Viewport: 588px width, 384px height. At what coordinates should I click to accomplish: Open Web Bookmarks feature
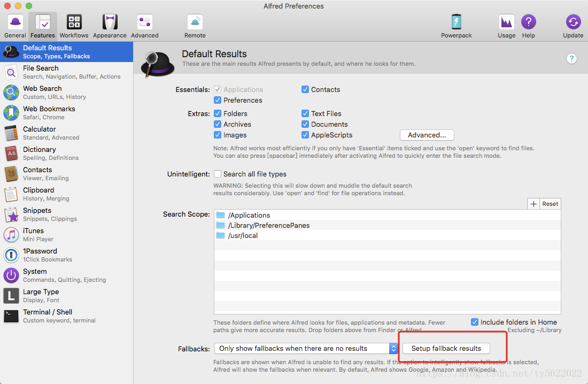(66, 113)
